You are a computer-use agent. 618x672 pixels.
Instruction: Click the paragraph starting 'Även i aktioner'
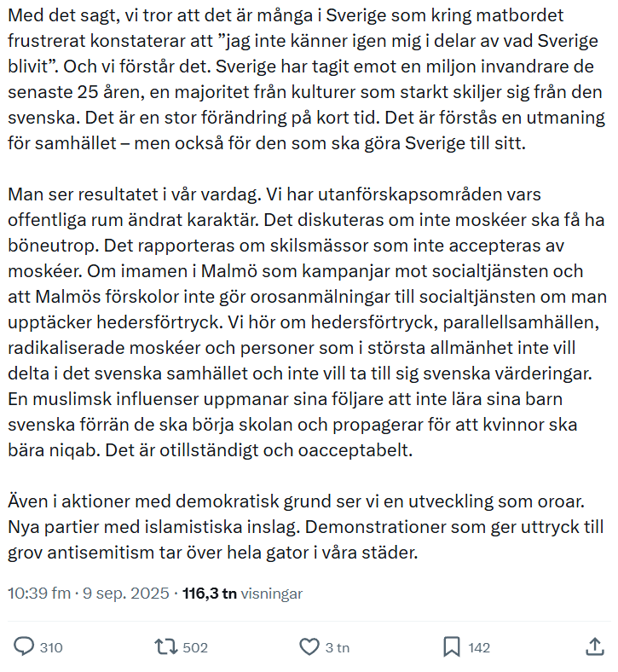point(307,527)
